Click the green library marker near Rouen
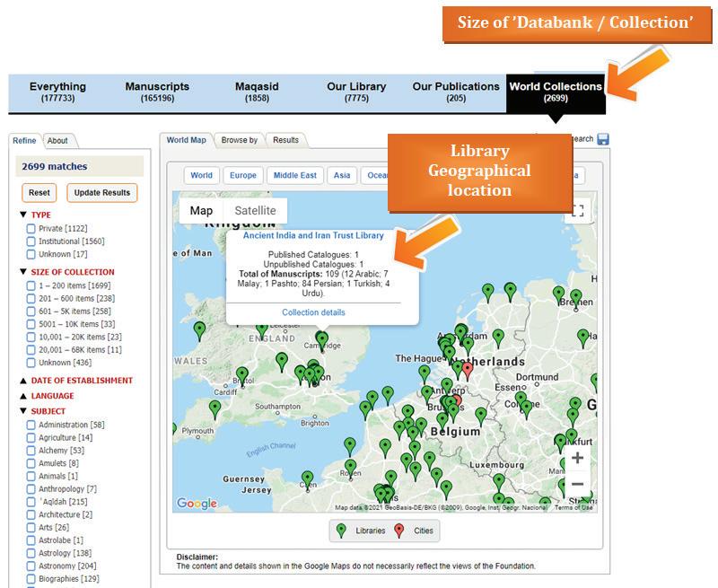The width and height of the screenshot is (718, 588). (x=350, y=469)
